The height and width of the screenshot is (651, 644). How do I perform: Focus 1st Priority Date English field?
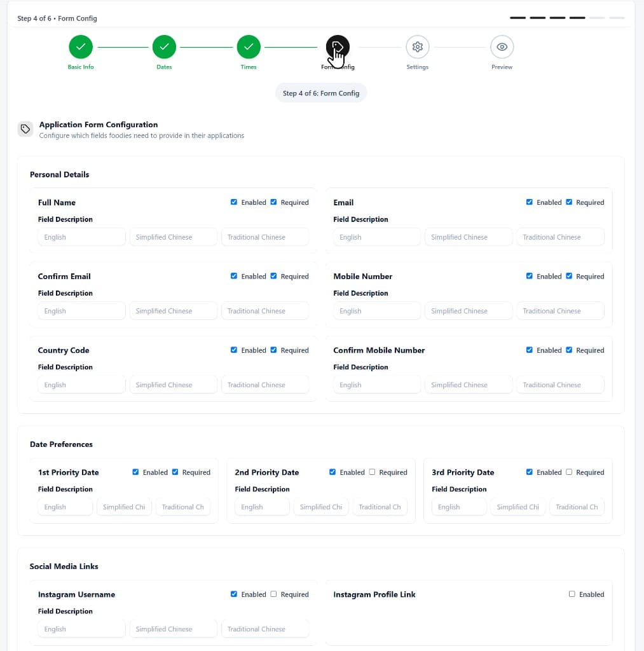65,507
